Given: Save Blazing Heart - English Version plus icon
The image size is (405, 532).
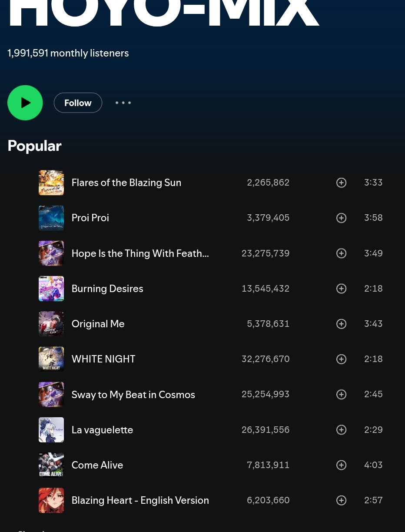Looking at the screenshot, I should tap(342, 500).
